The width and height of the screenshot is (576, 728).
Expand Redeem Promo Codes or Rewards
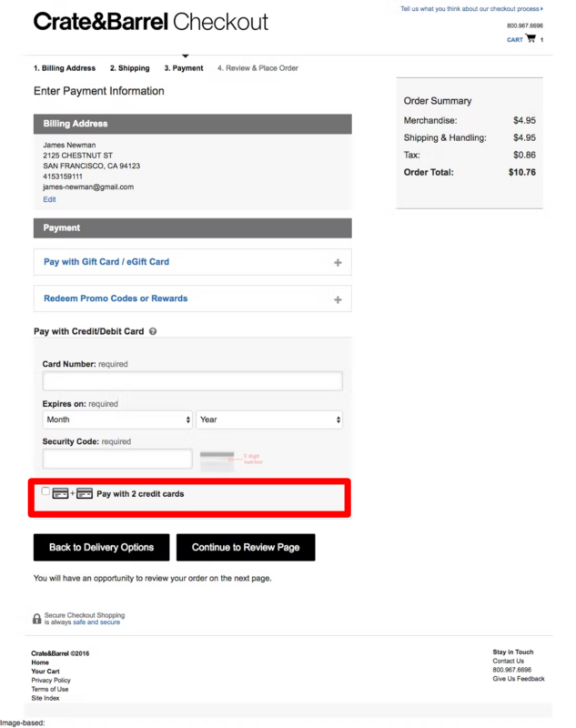click(116, 298)
